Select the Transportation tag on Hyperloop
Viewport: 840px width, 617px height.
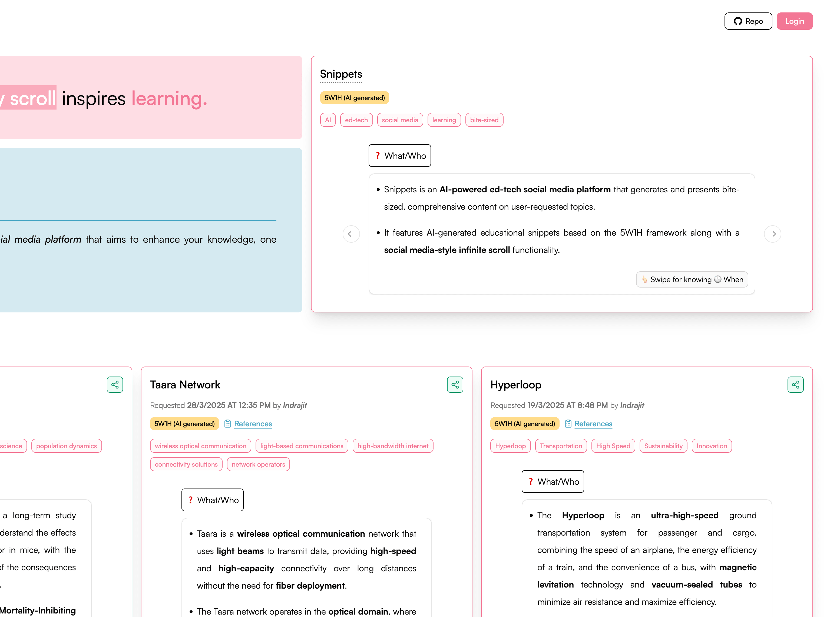pyautogui.click(x=560, y=446)
